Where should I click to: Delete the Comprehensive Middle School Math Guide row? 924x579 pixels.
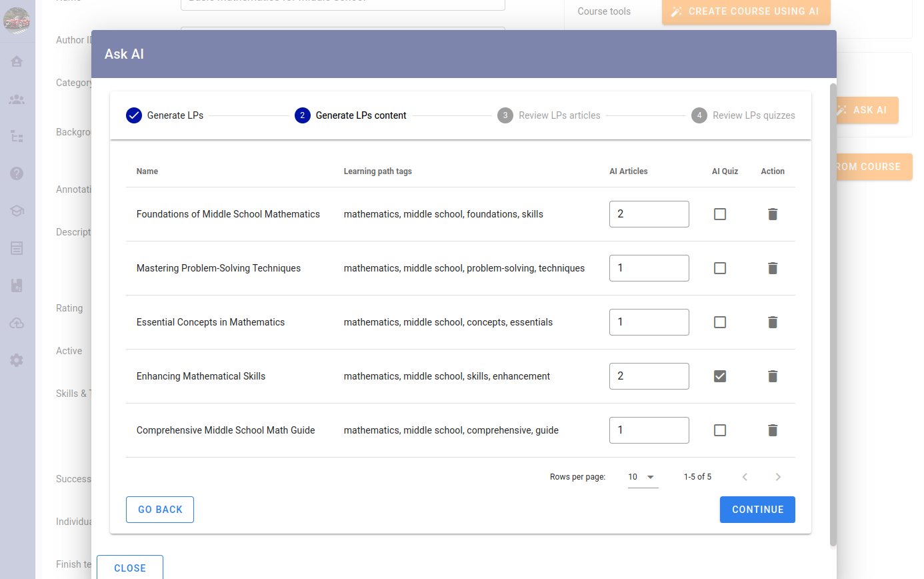(773, 430)
